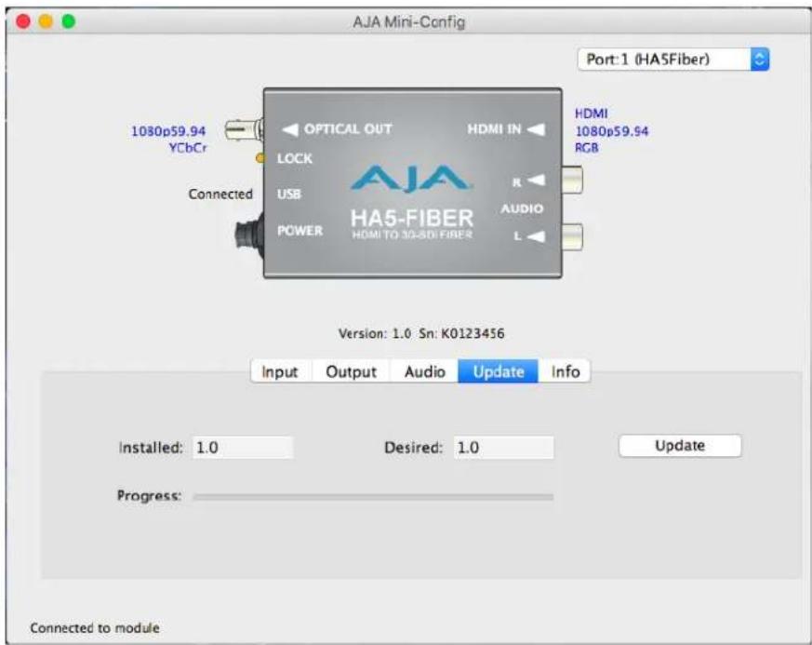The image size is (812, 645).
Task: Click the AJA Mini-Config title text
Action: point(409,22)
